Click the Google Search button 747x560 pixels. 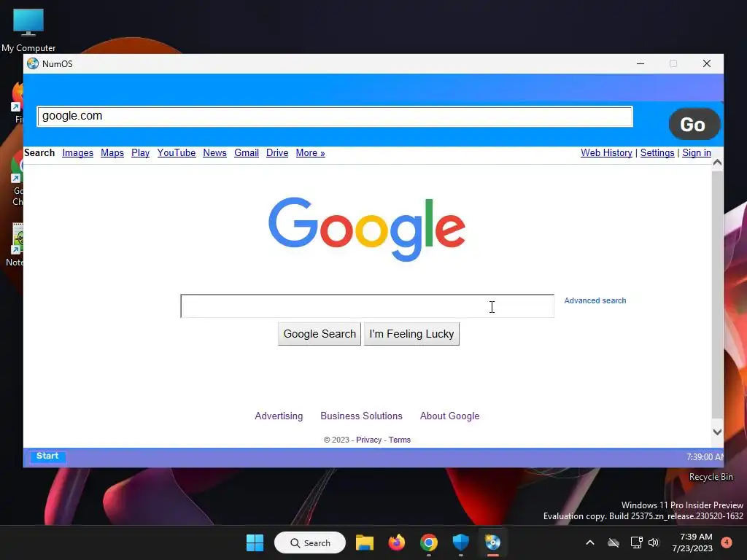click(x=320, y=334)
